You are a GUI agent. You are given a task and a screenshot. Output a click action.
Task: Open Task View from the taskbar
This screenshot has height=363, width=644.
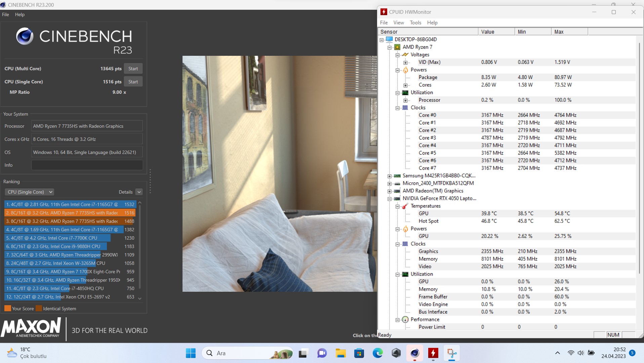(303, 353)
